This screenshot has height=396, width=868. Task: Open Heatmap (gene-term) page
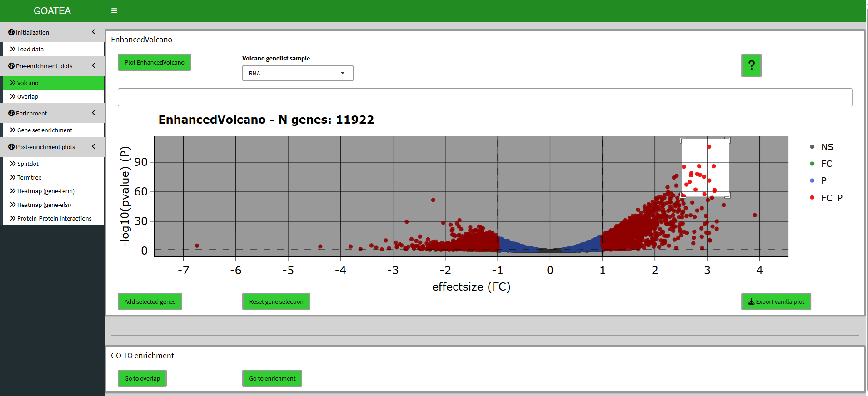click(45, 191)
